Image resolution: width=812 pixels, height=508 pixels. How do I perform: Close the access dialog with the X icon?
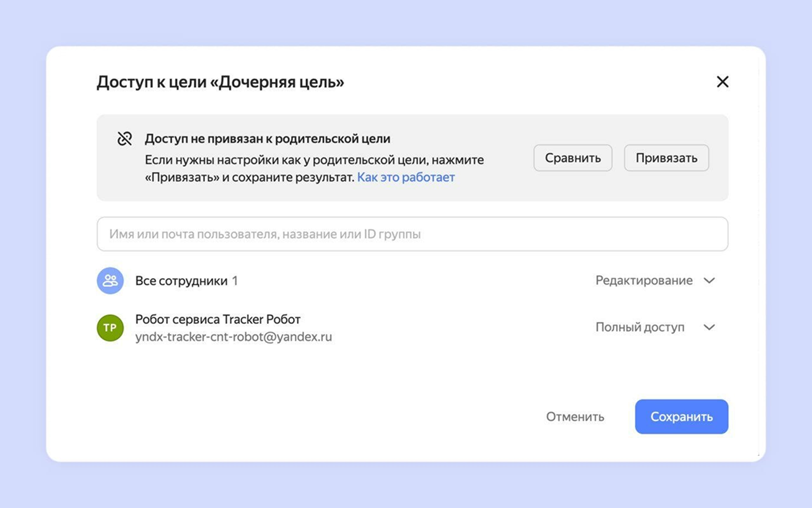click(x=722, y=82)
